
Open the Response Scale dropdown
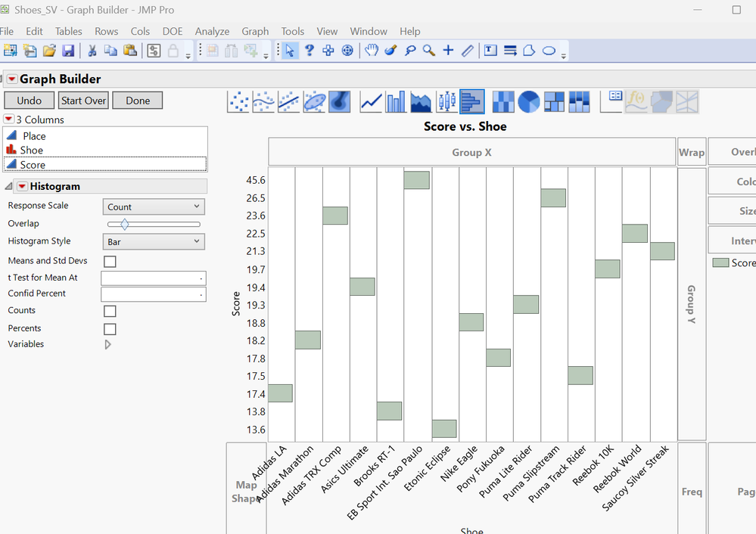pyautogui.click(x=154, y=206)
